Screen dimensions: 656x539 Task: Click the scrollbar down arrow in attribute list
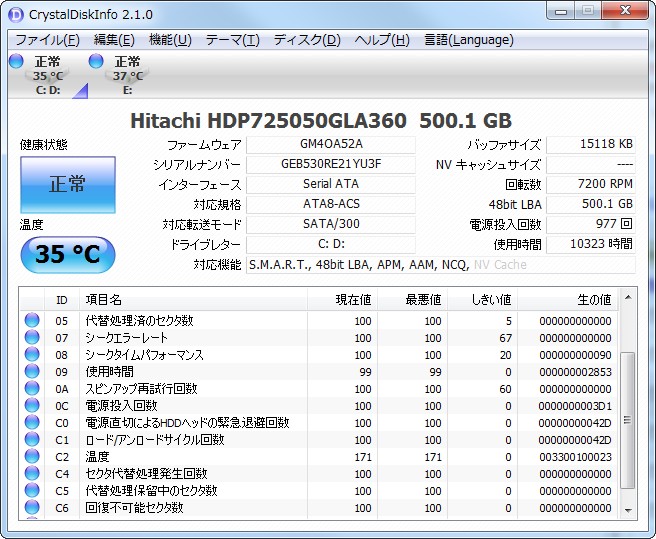point(628,510)
